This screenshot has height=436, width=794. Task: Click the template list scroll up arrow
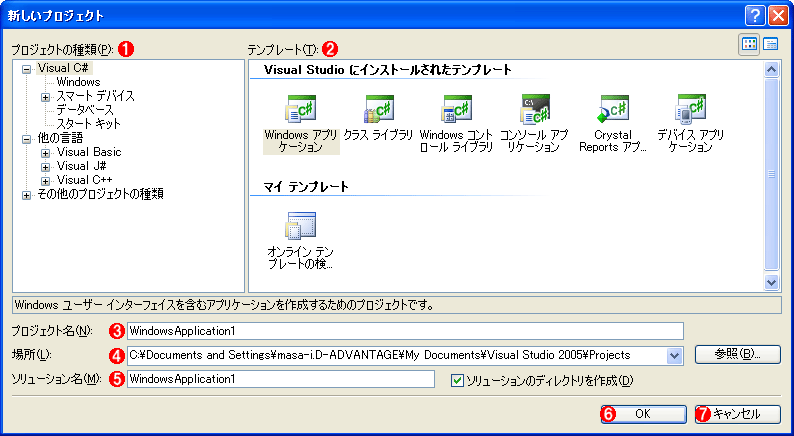(772, 70)
